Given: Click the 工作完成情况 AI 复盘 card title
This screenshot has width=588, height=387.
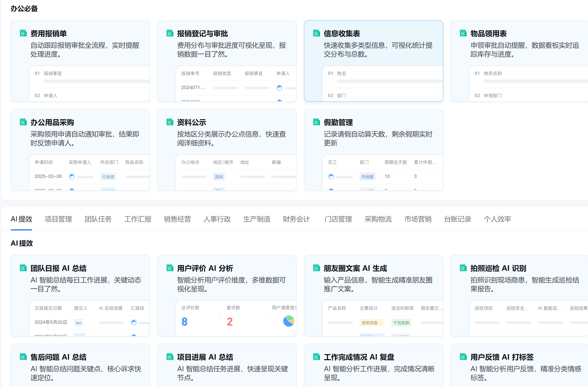Looking at the screenshot, I should point(359,357).
